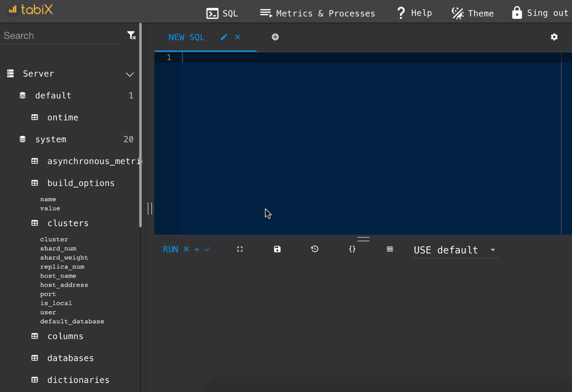The width and height of the screenshot is (572, 392).
Task: Click the default database icon
Action: point(23,95)
